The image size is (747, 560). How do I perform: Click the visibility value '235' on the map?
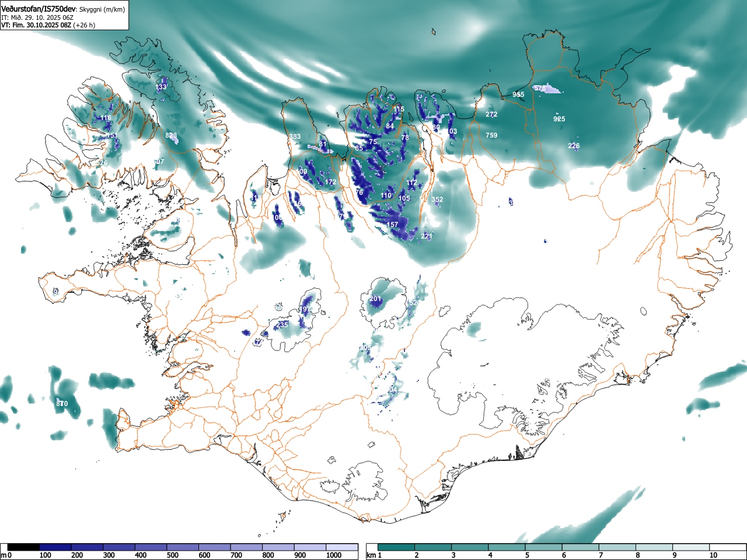(282, 325)
